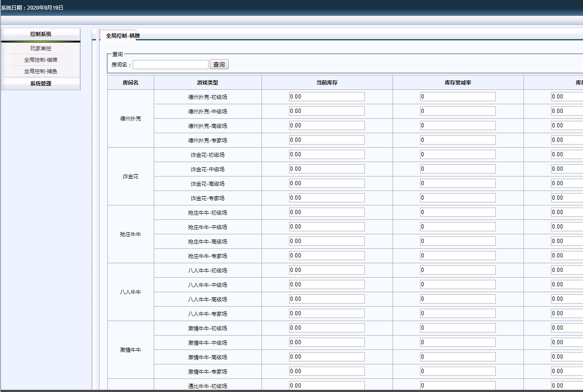The image size is (583, 392).
Task: Open 玩家单控 in the sidebar
Action: (x=41, y=49)
